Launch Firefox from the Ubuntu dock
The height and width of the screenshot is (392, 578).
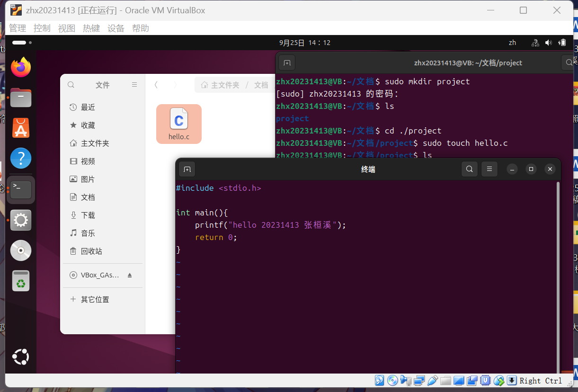(21, 68)
